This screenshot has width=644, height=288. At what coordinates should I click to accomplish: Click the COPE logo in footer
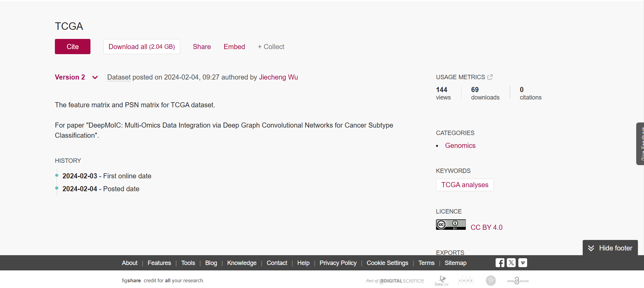click(x=466, y=281)
